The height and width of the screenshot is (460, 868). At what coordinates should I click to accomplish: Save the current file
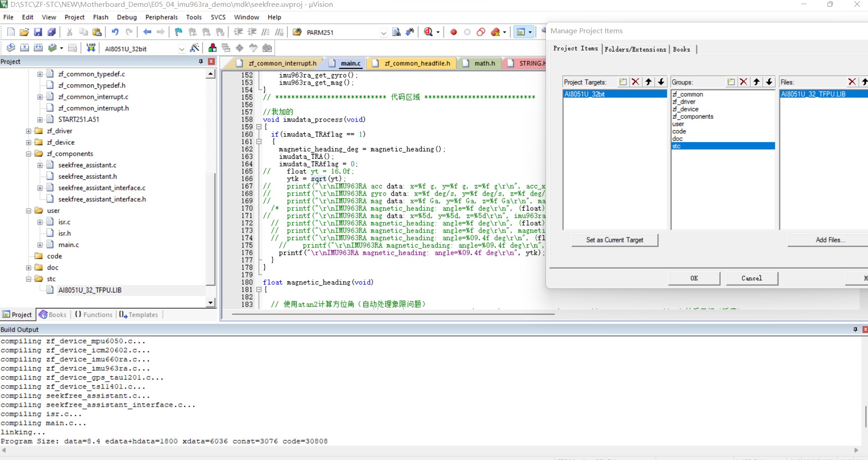[x=38, y=32]
